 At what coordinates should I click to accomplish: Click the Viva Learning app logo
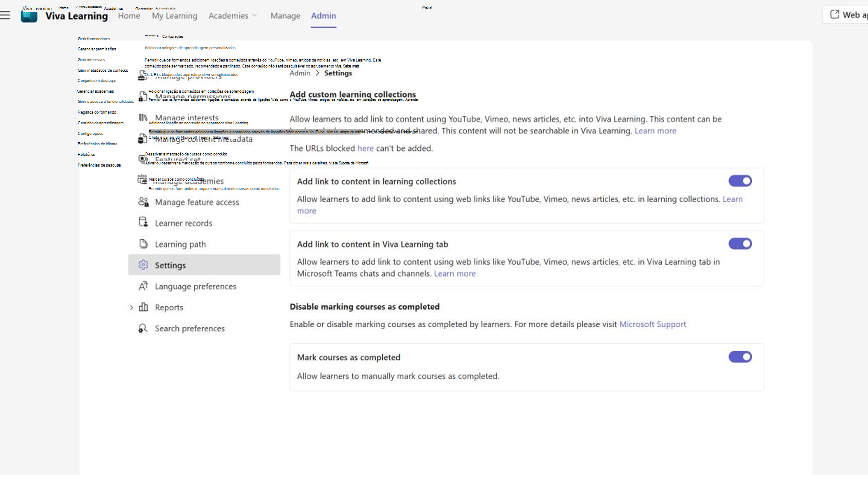(29, 17)
